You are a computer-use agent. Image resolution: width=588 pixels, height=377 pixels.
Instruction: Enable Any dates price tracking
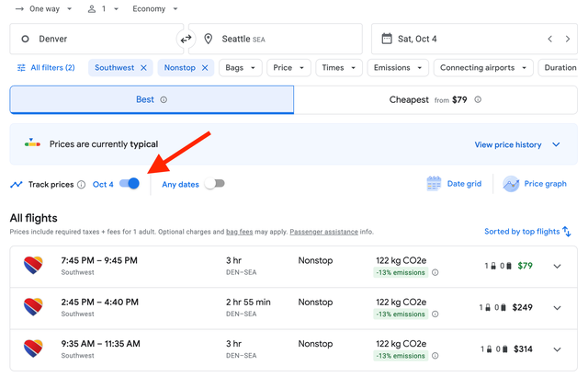(214, 184)
